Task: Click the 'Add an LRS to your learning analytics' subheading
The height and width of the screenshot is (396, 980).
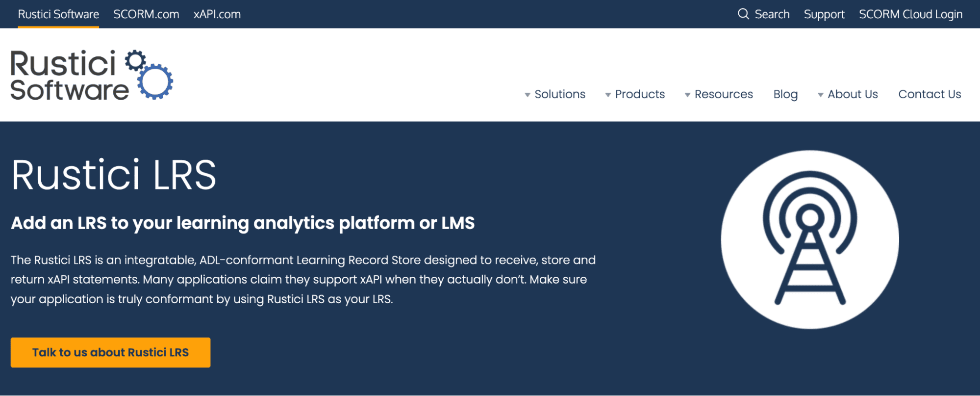Action: (x=243, y=223)
